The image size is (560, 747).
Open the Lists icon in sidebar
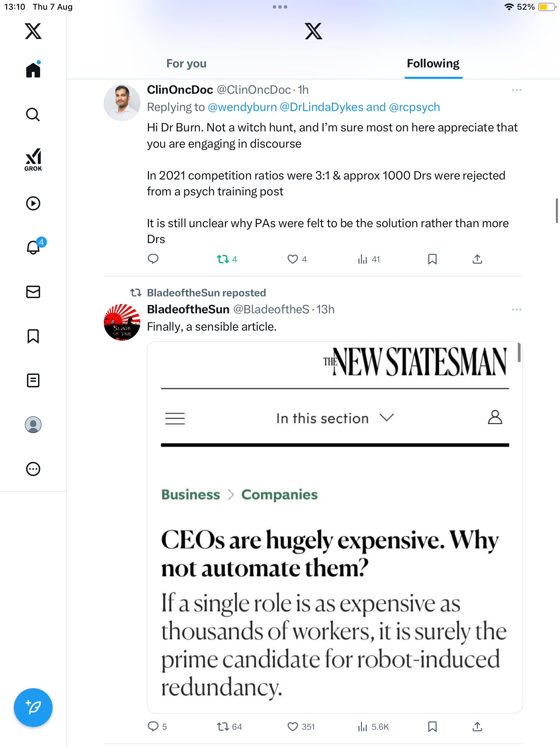(33, 380)
